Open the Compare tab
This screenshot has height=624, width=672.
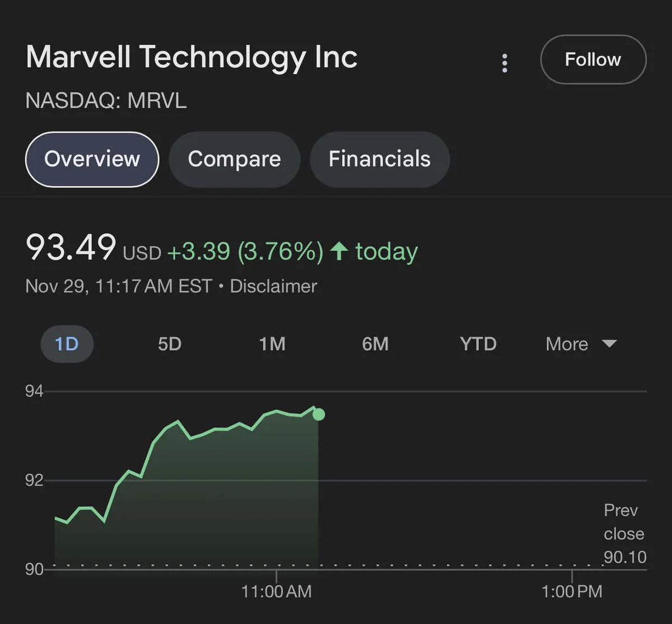pos(234,159)
